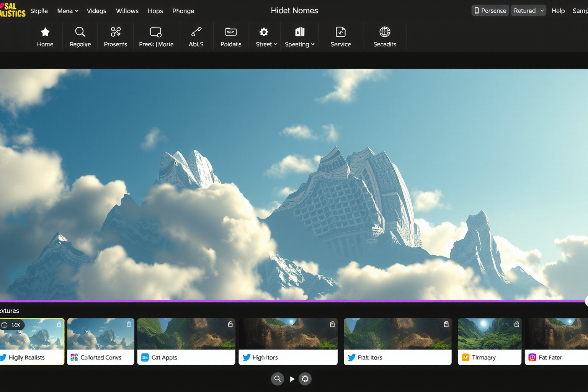
Task: Toggle lock on High Itors thumbnail
Action: [332, 324]
